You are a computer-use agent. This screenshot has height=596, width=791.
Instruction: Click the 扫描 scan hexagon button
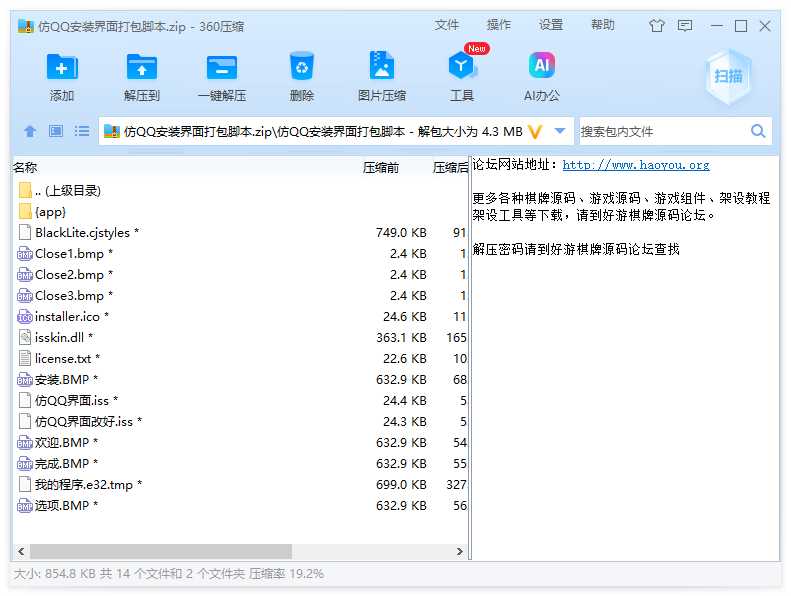(728, 77)
